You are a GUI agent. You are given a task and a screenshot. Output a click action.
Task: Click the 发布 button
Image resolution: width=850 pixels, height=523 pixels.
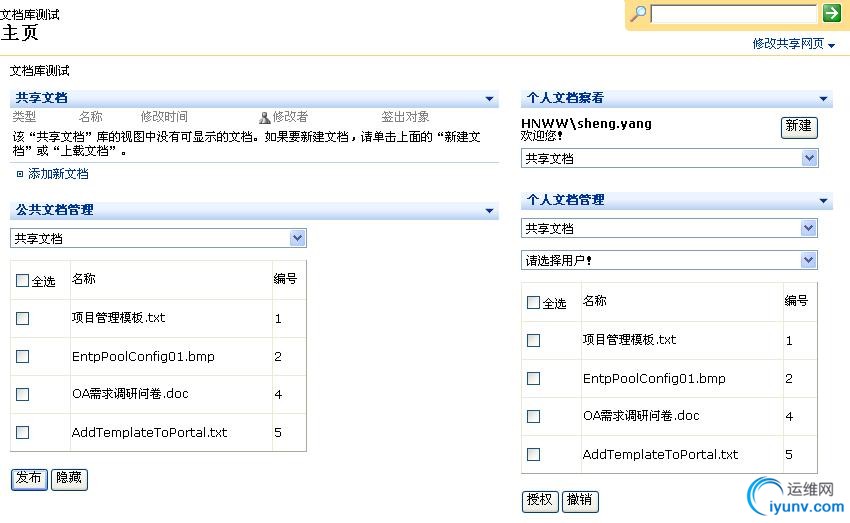29,479
